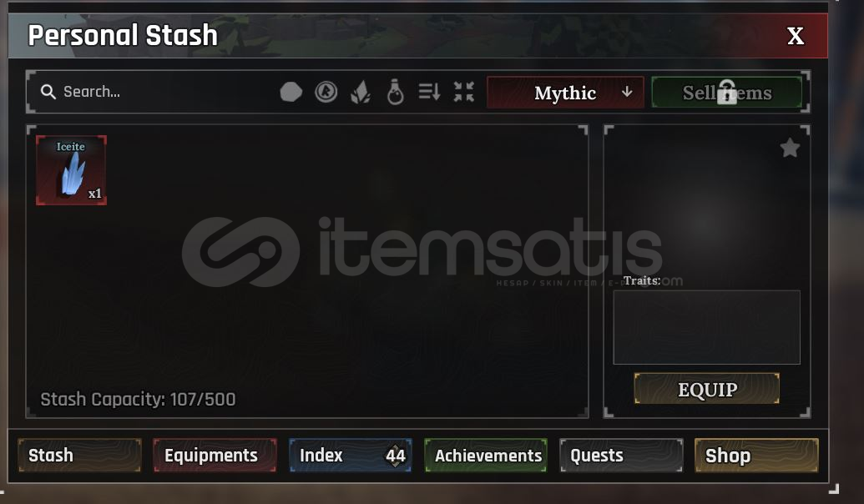Filter stash by ore rock icon
This screenshot has width=864, height=504.
click(x=291, y=92)
